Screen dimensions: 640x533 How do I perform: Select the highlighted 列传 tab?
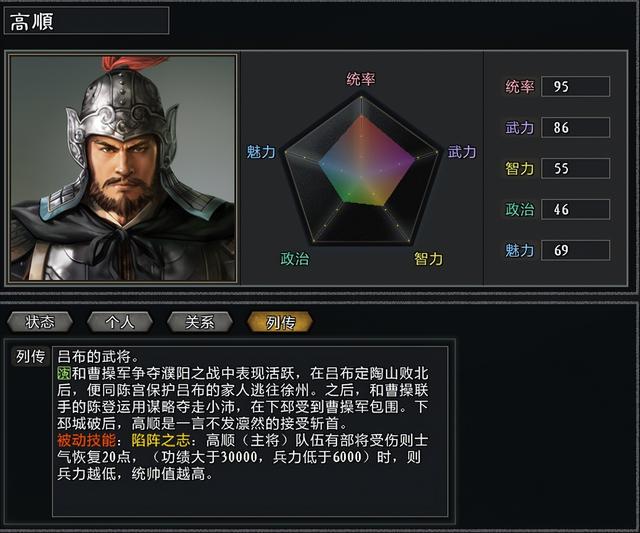coord(279,322)
